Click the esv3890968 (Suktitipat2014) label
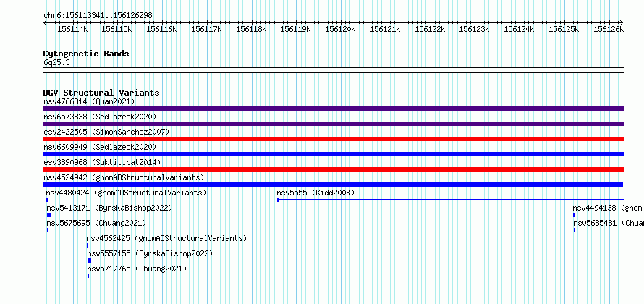 (102, 162)
